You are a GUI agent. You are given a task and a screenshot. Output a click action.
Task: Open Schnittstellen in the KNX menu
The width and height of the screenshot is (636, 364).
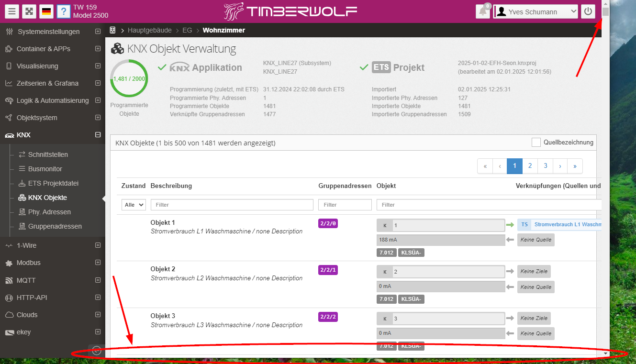click(x=48, y=154)
